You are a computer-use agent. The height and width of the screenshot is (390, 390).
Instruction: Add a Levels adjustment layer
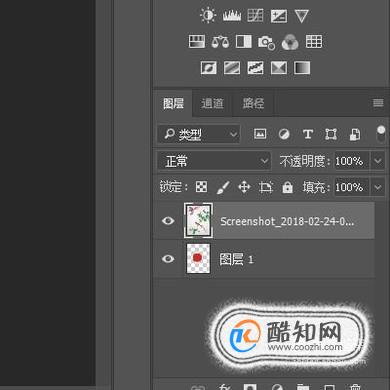(232, 15)
